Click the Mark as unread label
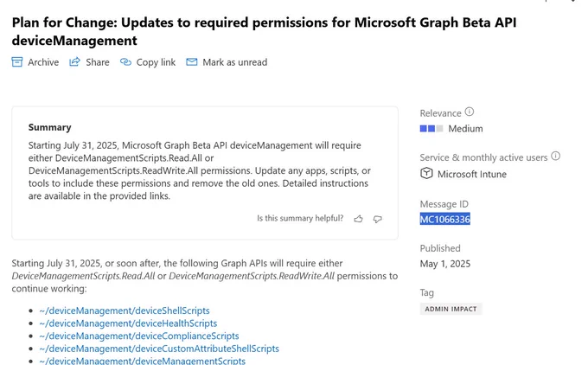The image size is (588, 365). coord(234,62)
